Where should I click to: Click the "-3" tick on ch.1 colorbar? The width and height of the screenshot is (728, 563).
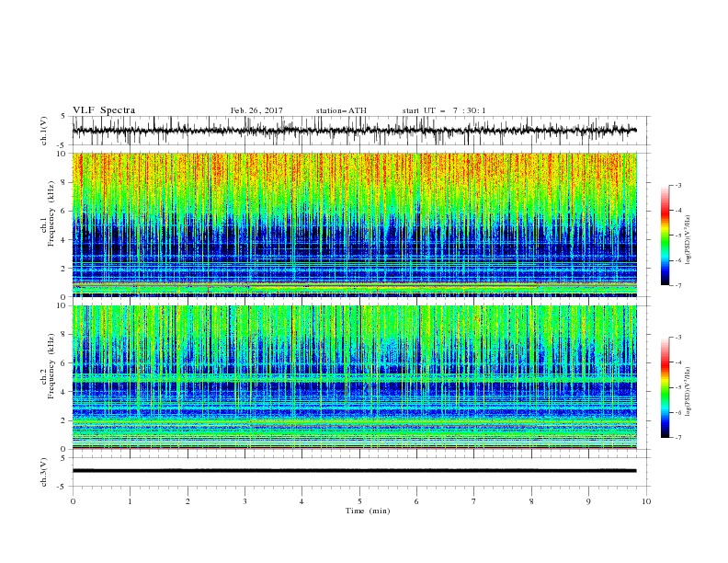point(678,185)
